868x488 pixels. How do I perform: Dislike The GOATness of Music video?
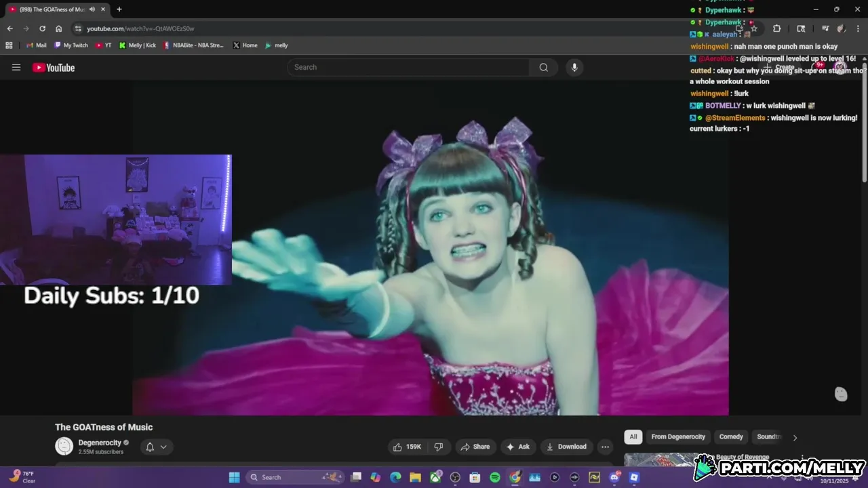[439, 447]
